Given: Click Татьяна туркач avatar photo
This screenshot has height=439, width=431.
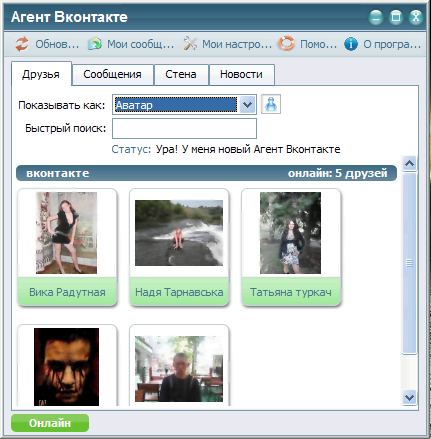Looking at the screenshot, I should [290, 233].
